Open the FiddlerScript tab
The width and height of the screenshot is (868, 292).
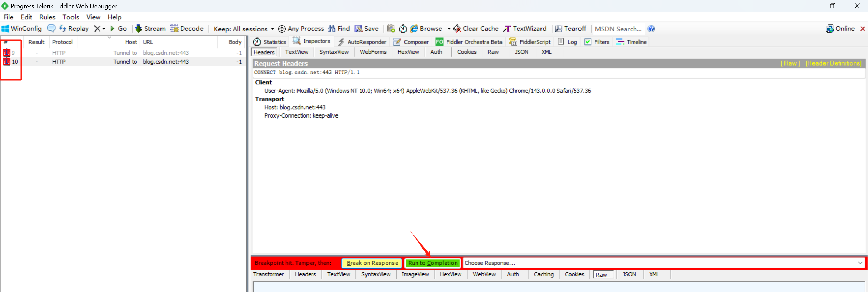coord(530,42)
